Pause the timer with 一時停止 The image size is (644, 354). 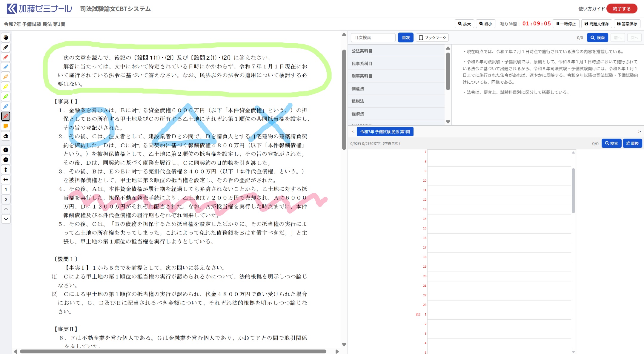tap(566, 24)
